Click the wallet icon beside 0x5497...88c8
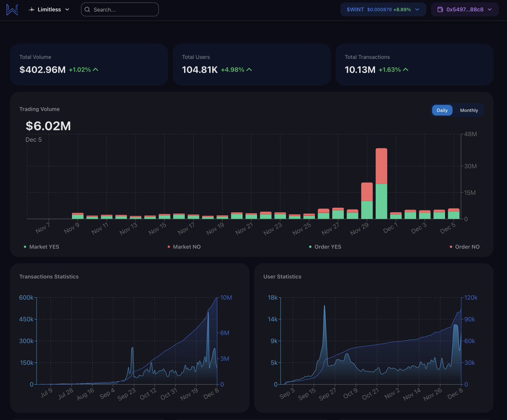 440,9
